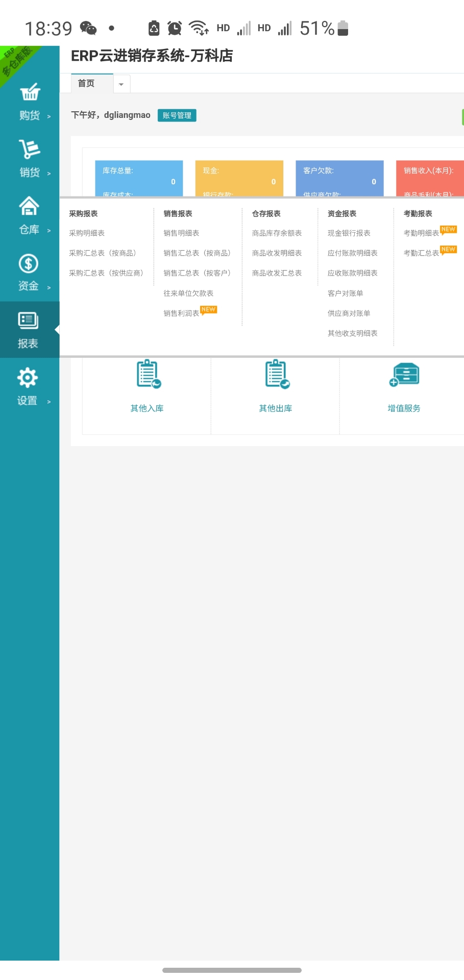Screen dimensions: 464x980
Task: Expand the 购货 submenu arrow
Action: (49, 116)
